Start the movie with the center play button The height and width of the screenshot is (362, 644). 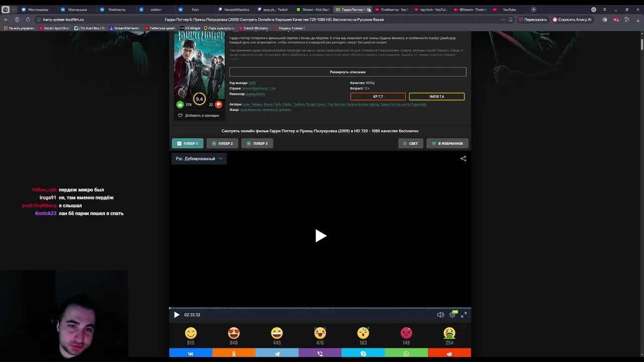320,236
